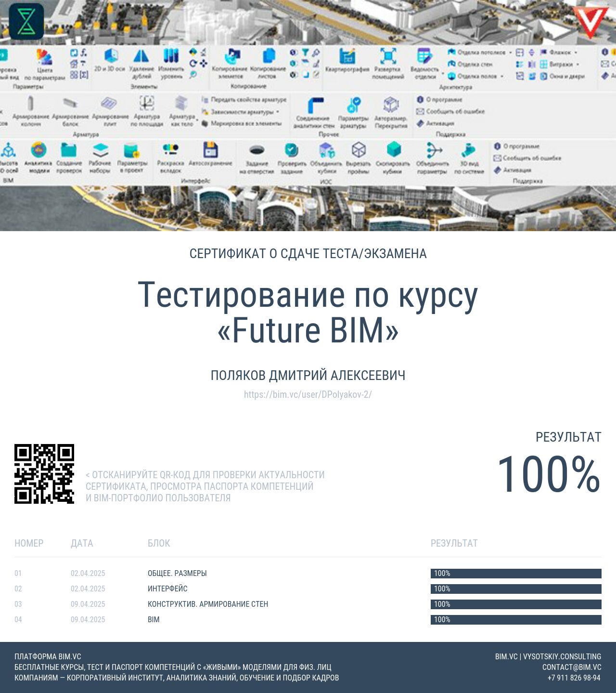The image size is (616, 693).
Task: Click Окна и двери
Action: pos(563,76)
